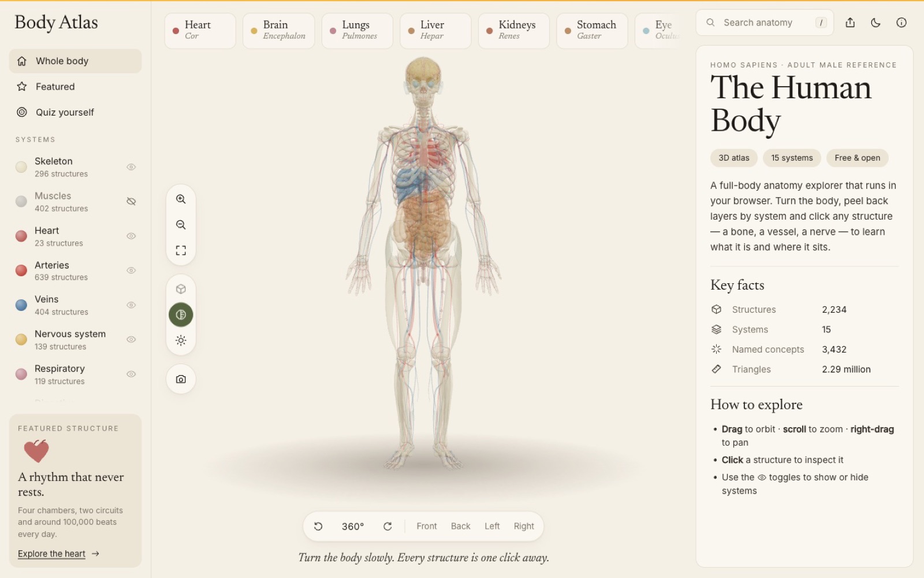Select the Liver (Hepar) organ chip

pos(435,30)
